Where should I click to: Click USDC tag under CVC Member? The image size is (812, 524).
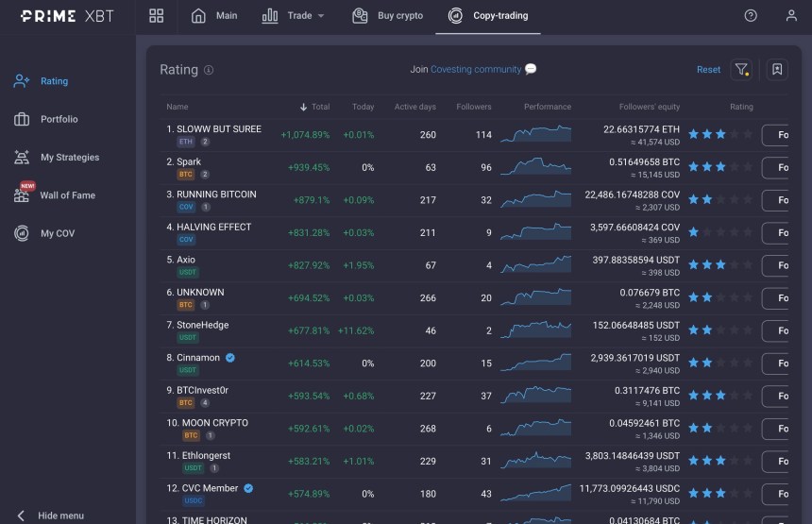tap(194, 500)
